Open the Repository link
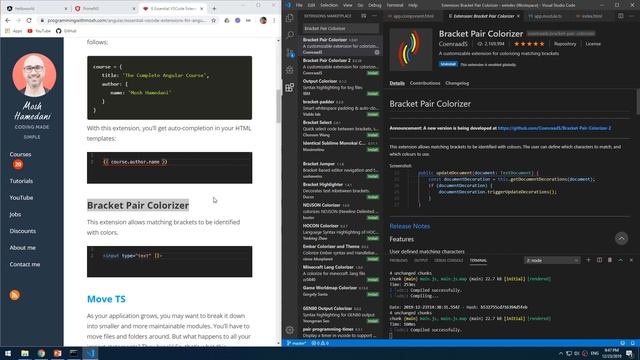640x360 pixels. click(565, 44)
